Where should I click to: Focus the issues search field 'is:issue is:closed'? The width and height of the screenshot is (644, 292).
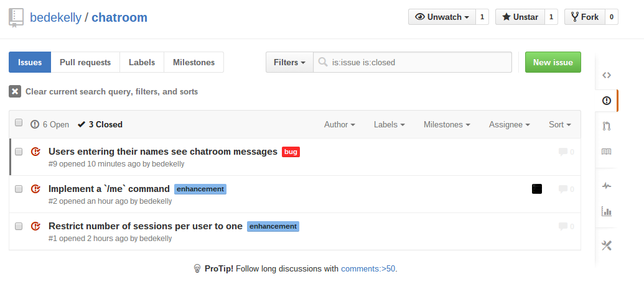click(413, 62)
